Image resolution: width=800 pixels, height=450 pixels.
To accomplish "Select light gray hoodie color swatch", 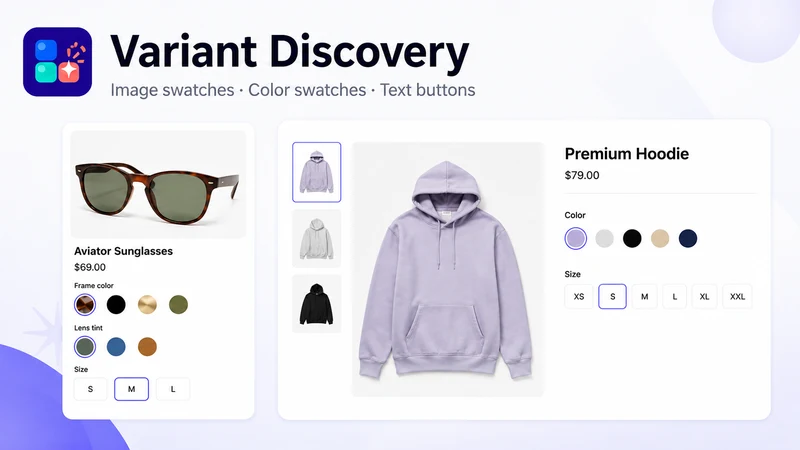I will point(604,238).
